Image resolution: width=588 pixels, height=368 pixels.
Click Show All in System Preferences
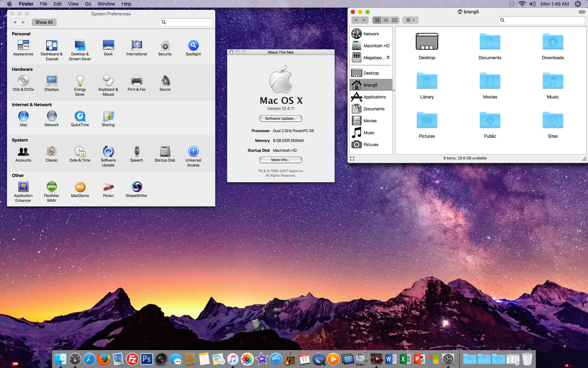click(x=44, y=22)
